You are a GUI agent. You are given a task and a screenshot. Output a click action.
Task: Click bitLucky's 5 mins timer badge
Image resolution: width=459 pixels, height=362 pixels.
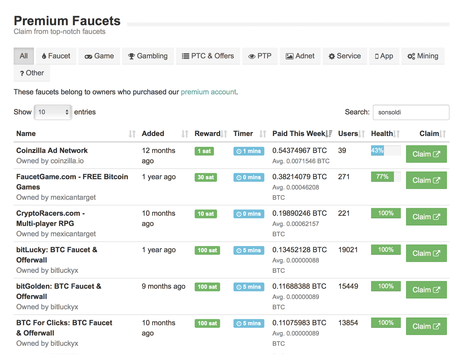(x=249, y=250)
